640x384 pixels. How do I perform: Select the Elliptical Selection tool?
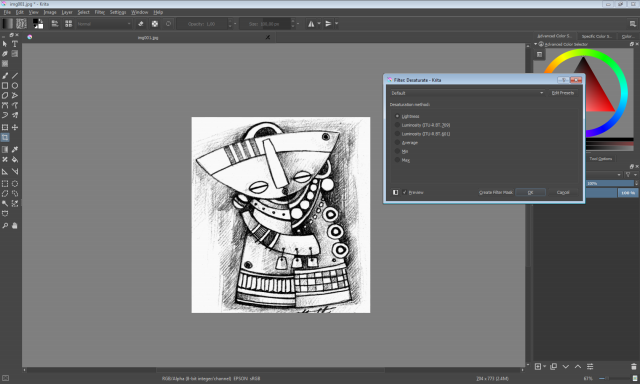[x=15, y=184]
